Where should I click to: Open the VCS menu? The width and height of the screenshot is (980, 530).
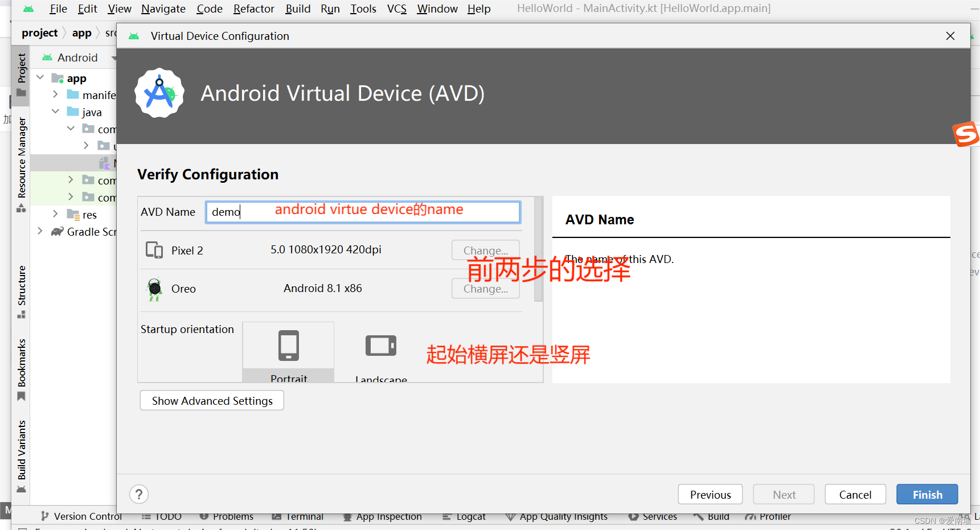pyautogui.click(x=397, y=9)
